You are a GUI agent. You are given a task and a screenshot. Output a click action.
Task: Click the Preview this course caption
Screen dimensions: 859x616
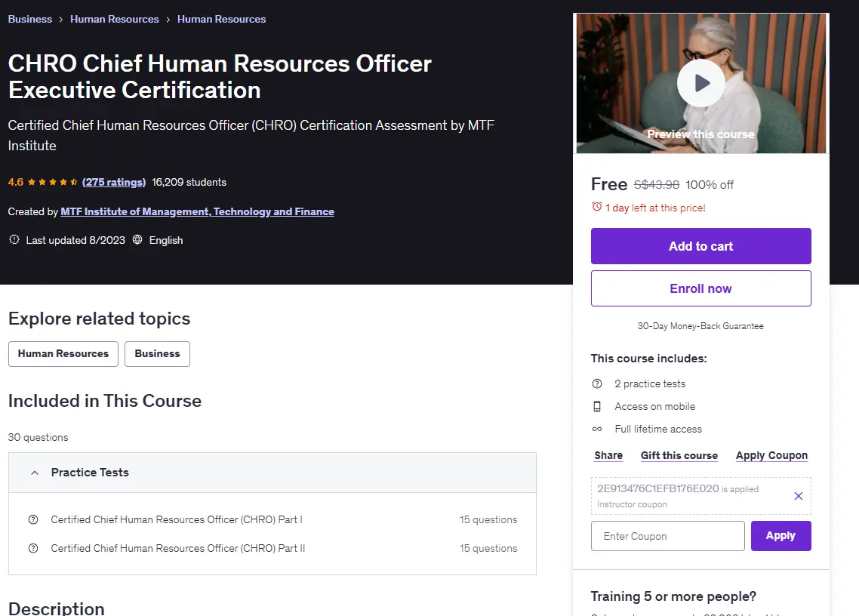pyautogui.click(x=700, y=134)
